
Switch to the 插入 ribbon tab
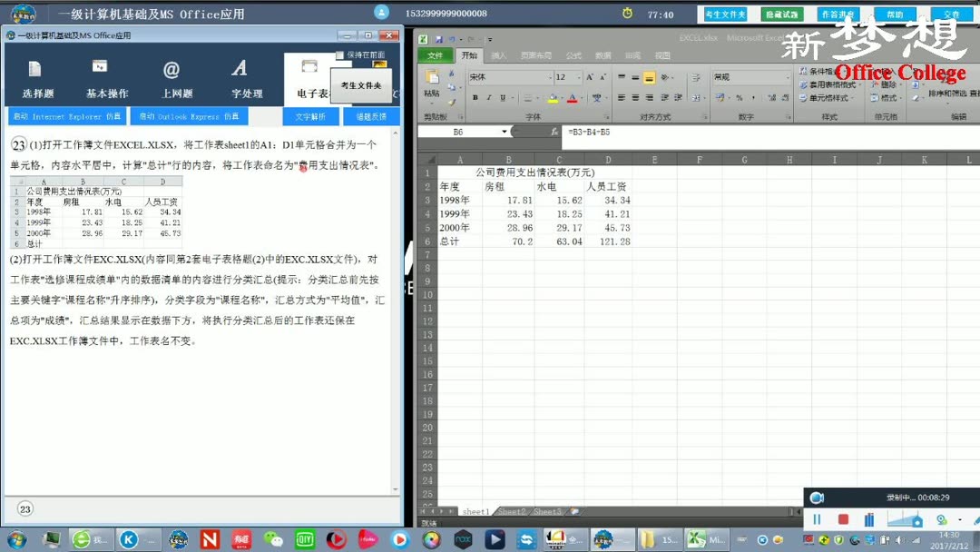coord(498,56)
